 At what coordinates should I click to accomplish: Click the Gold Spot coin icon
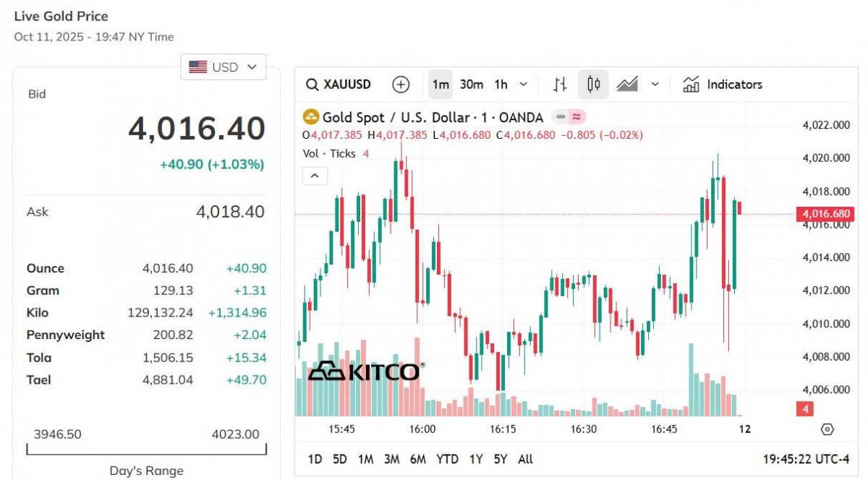[311, 116]
